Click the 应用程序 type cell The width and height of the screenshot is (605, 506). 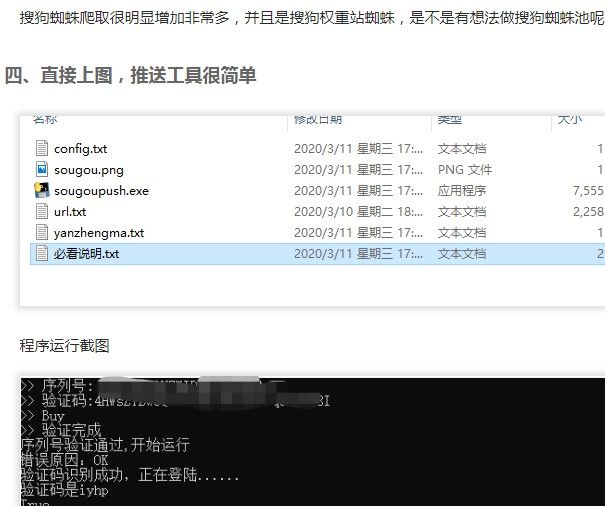tap(462, 191)
